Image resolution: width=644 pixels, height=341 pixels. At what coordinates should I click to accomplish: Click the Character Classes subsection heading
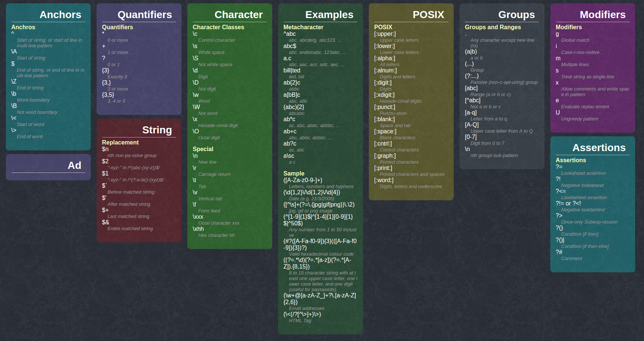click(218, 27)
